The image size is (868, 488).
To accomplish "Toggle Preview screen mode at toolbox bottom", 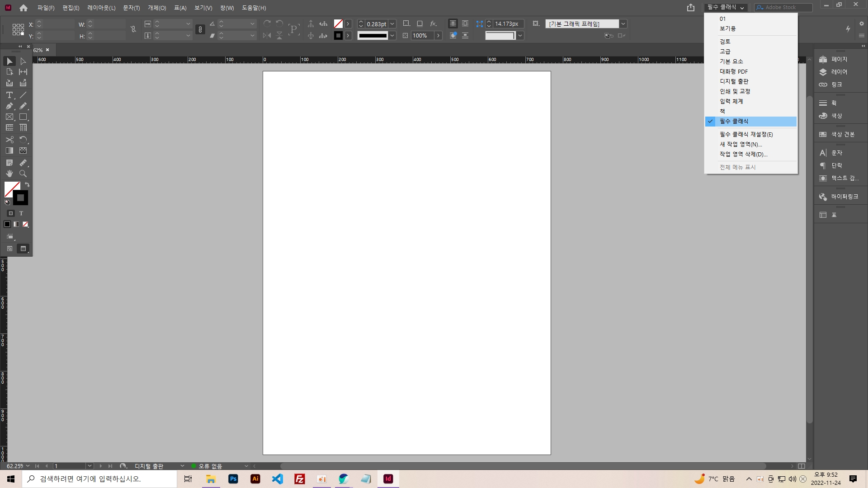I will 23,249.
